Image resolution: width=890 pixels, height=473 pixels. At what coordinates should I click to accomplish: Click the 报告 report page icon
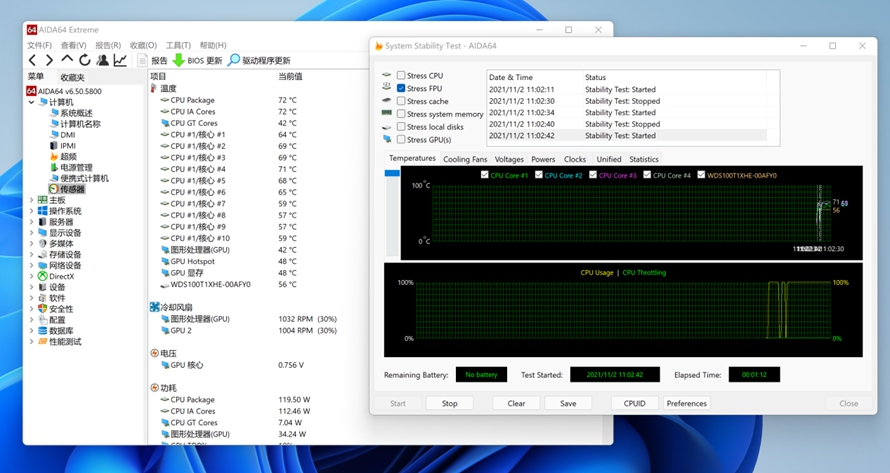point(141,61)
